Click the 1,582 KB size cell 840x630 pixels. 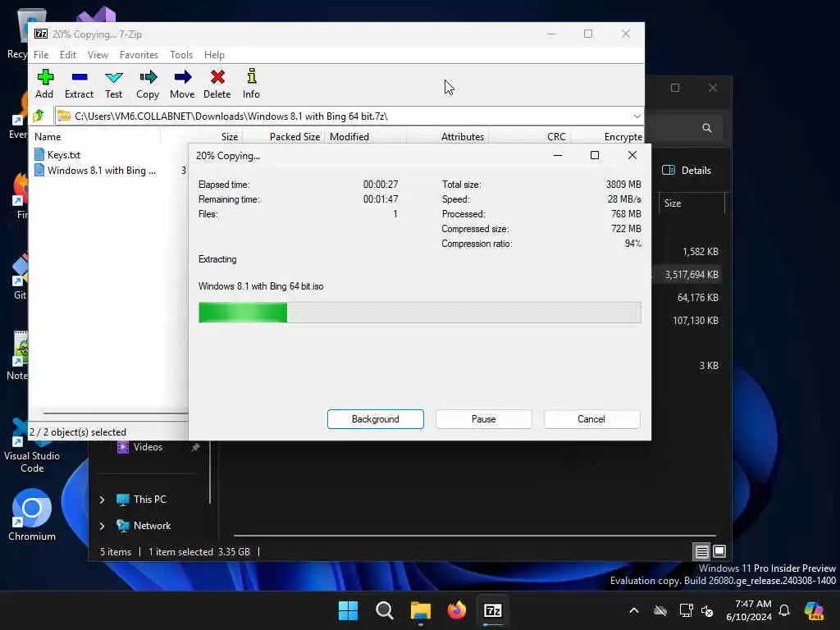point(701,251)
